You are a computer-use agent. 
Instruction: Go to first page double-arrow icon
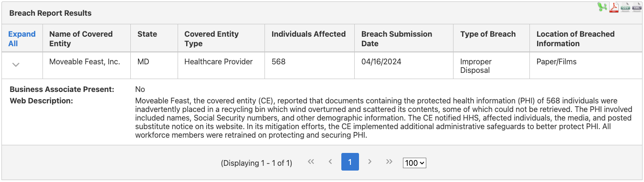click(x=311, y=162)
